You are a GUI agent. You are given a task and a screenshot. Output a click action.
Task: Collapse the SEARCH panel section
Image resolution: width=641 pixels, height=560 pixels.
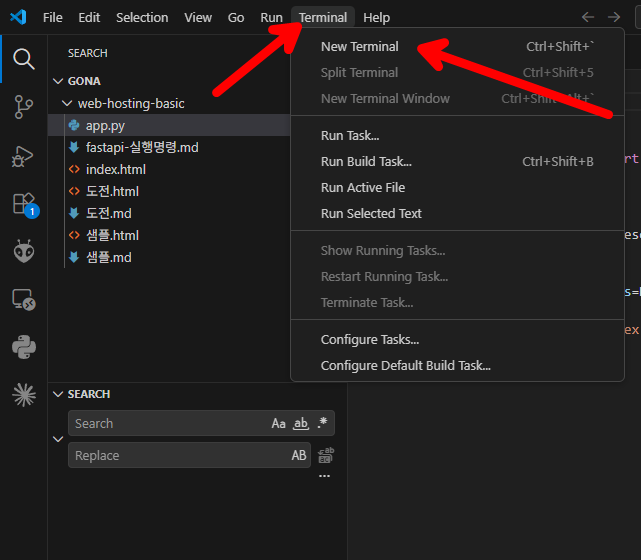[x=58, y=394]
